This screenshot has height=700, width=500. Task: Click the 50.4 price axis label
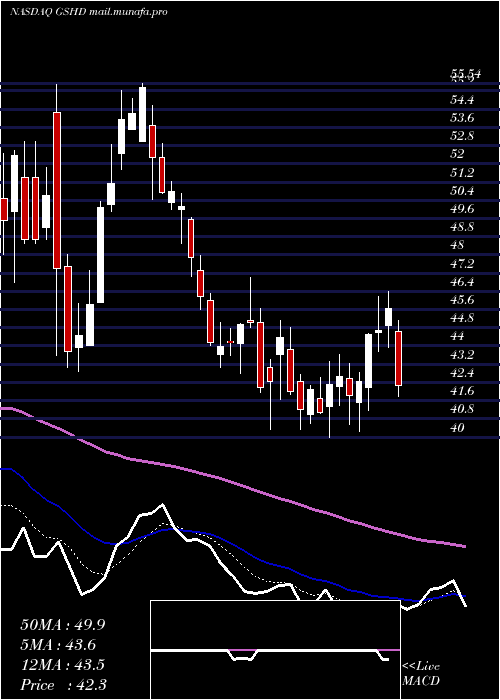[462, 191]
